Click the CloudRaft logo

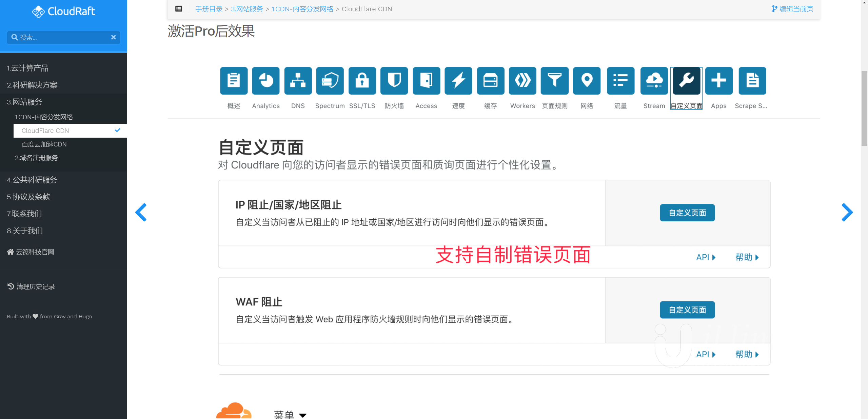tap(64, 12)
